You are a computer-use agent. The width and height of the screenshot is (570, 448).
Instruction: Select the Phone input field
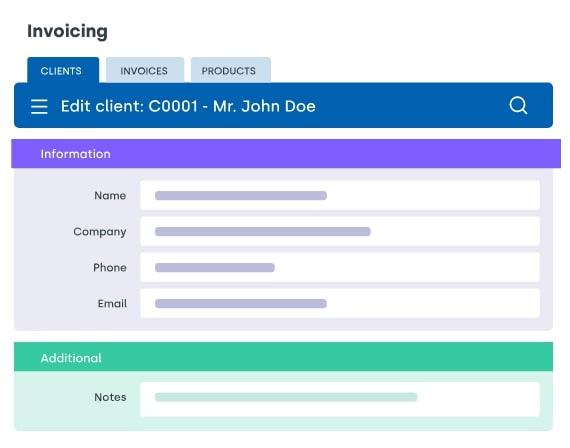tap(340, 268)
